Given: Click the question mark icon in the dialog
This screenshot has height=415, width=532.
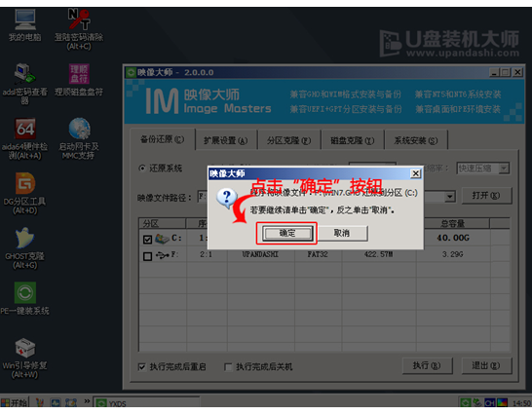Looking at the screenshot, I should (x=226, y=199).
